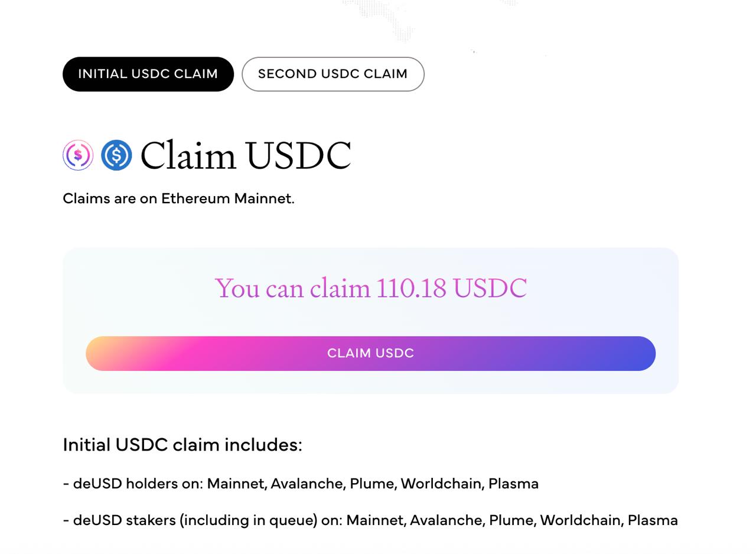Click the Initial USDC claim includes heading
This screenshot has height=554, width=756.
(182, 445)
